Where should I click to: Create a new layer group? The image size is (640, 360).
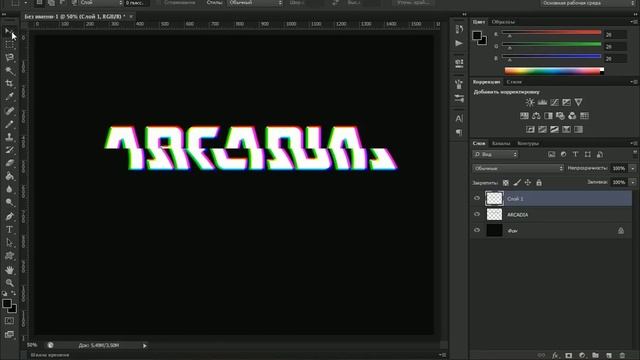[x=596, y=356]
